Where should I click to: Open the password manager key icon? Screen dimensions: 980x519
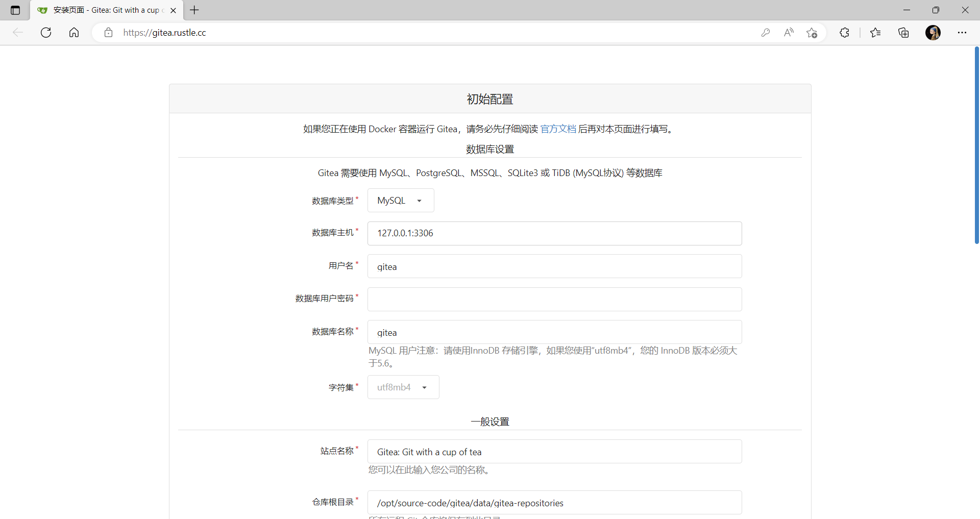pos(765,33)
